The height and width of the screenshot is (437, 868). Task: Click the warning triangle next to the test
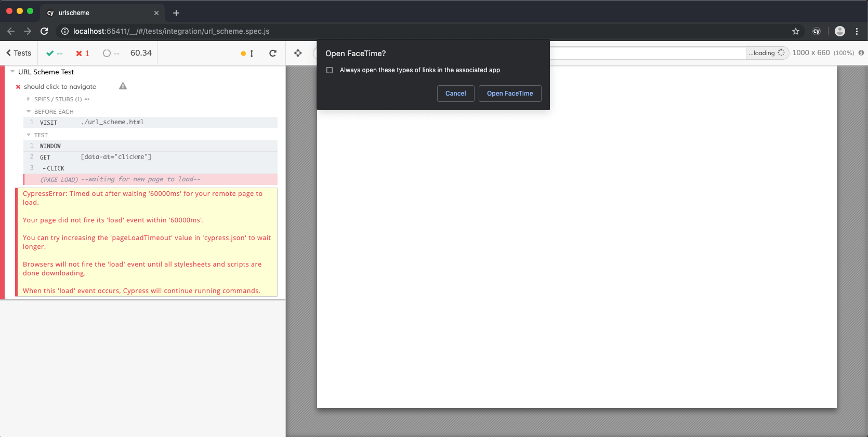123,86
